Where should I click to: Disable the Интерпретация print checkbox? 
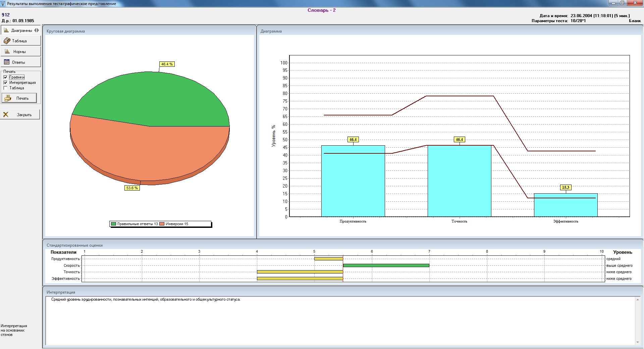[x=5, y=83]
